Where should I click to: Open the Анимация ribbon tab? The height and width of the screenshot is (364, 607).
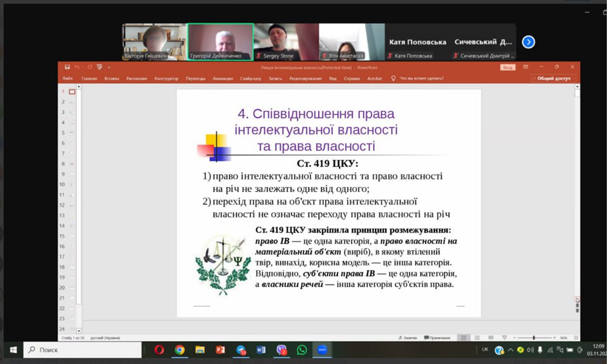tap(223, 78)
